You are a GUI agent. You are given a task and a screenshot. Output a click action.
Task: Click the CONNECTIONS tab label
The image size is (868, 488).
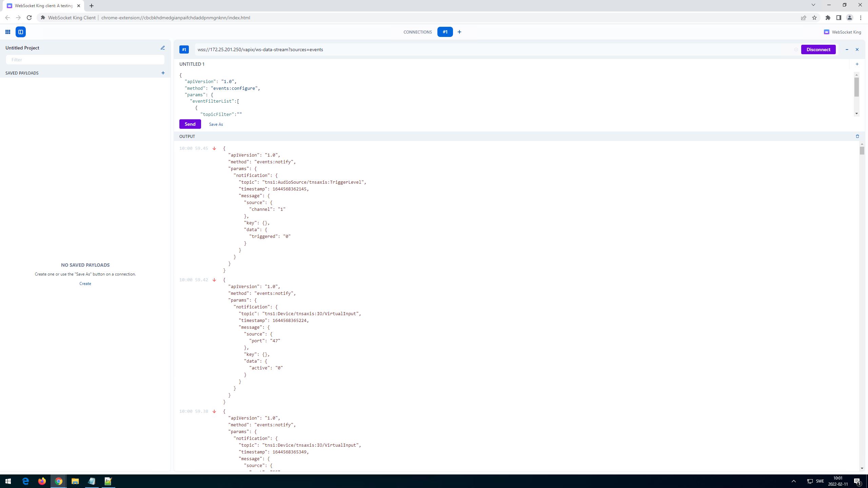pyautogui.click(x=417, y=32)
